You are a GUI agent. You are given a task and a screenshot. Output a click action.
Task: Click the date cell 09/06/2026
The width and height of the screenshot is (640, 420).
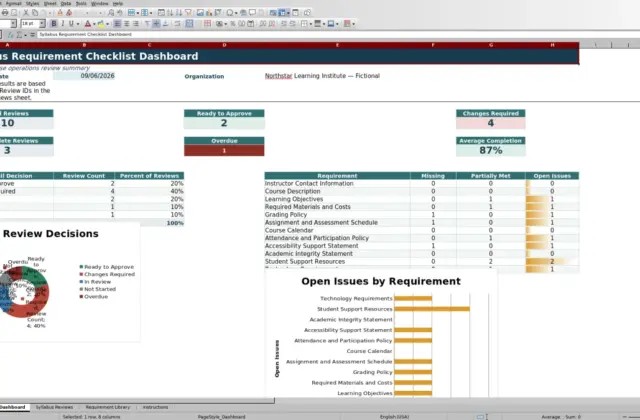pyautogui.click(x=84, y=76)
